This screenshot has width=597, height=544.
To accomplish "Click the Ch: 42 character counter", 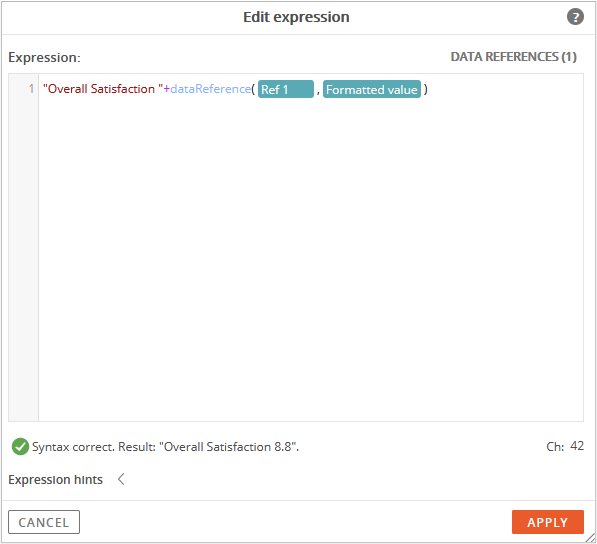I will [565, 446].
